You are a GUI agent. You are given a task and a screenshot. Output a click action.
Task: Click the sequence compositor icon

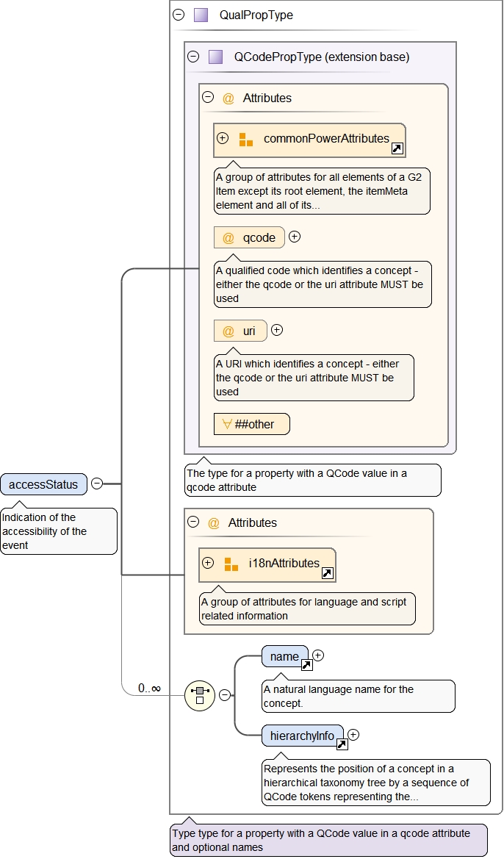coord(199,694)
